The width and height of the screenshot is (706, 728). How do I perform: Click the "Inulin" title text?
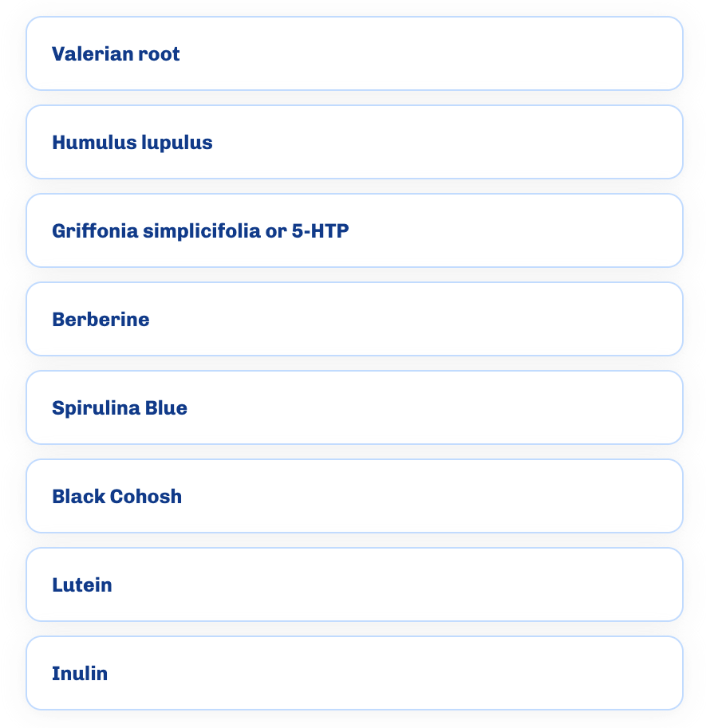tap(80, 674)
